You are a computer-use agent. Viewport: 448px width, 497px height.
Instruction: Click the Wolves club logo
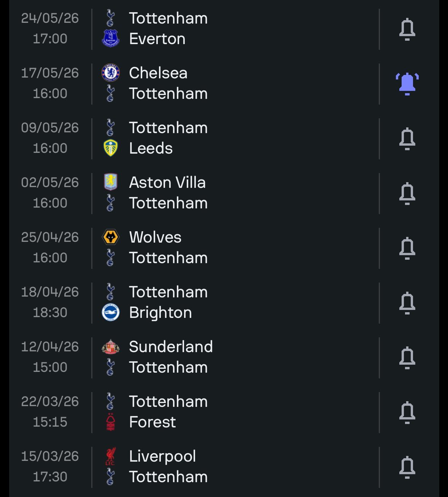coord(111,237)
